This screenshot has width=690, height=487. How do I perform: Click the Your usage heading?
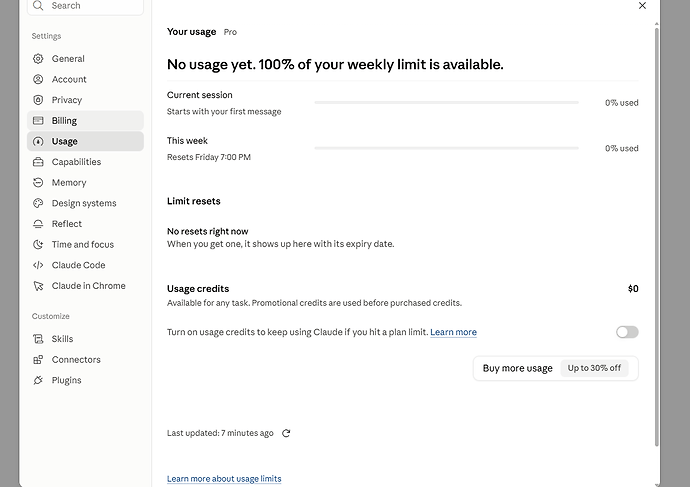191,32
